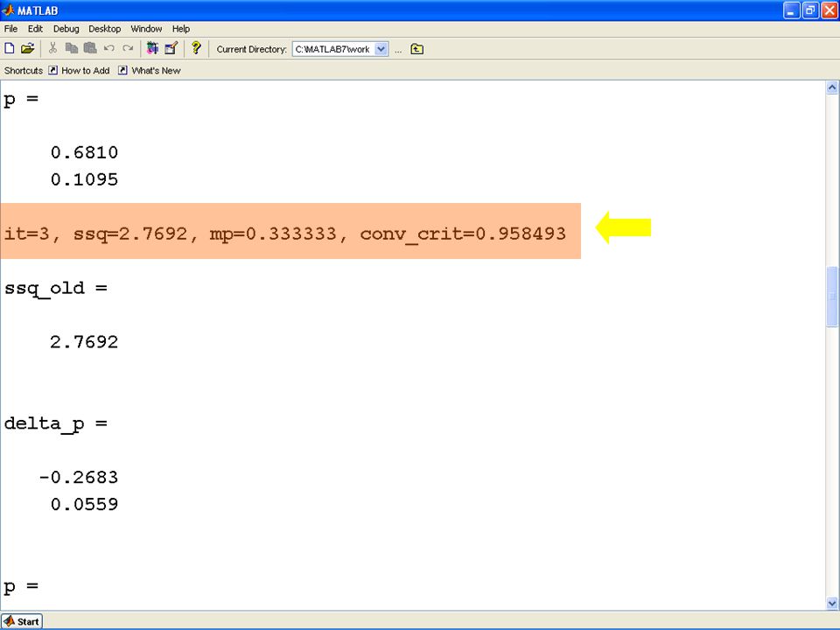The width and height of the screenshot is (840, 630).
Task: Click the scrollbar up arrow
Action: click(x=832, y=87)
